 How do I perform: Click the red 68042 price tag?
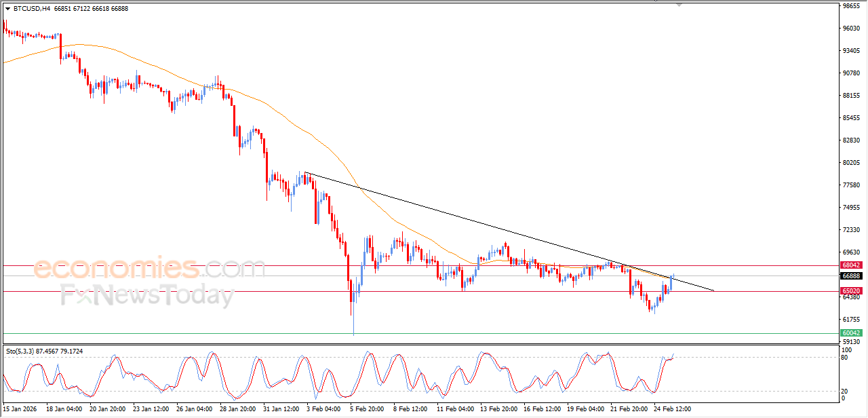pos(851,265)
